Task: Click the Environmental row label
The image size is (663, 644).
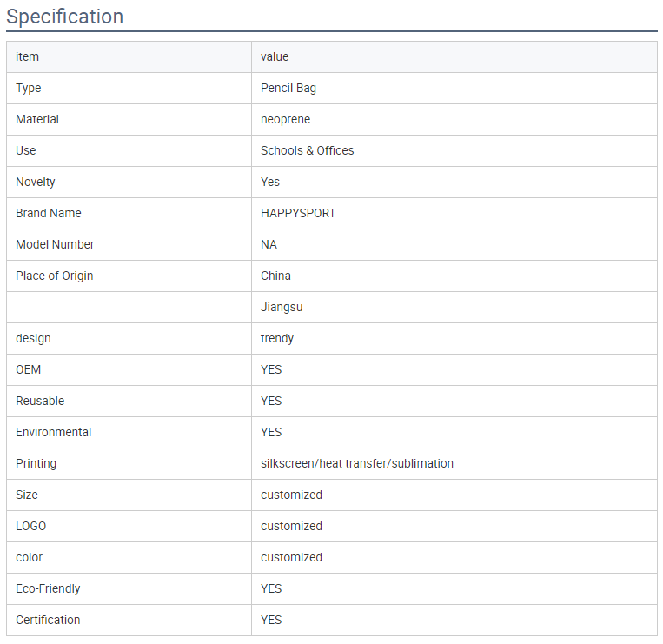Action: tap(53, 432)
